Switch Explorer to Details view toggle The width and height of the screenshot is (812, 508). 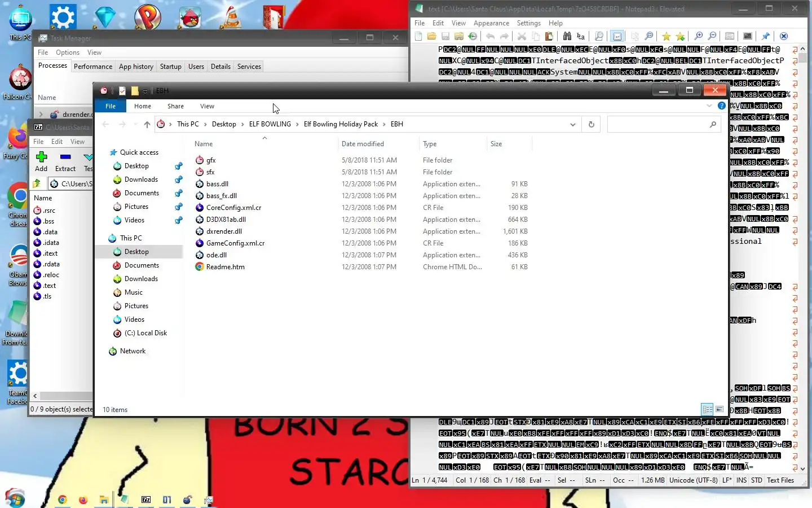pyautogui.click(x=707, y=409)
